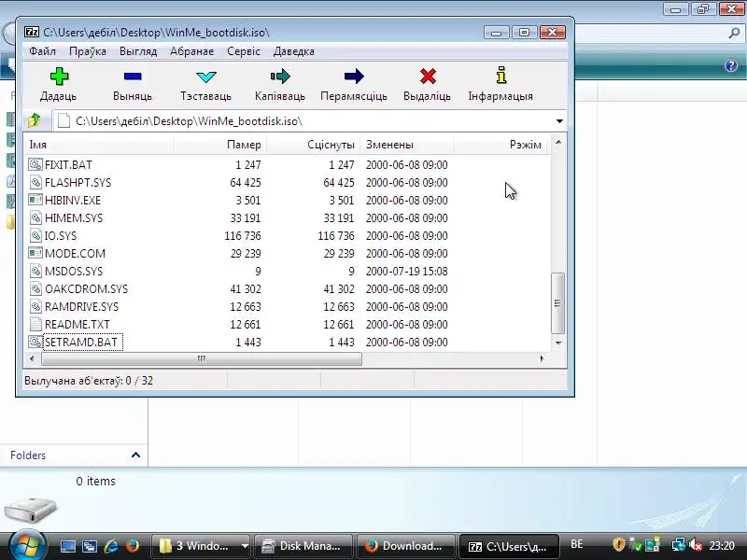747x560 pixels.
Task: Click the red X Выдаліць (Delete) icon
Action: [428, 77]
